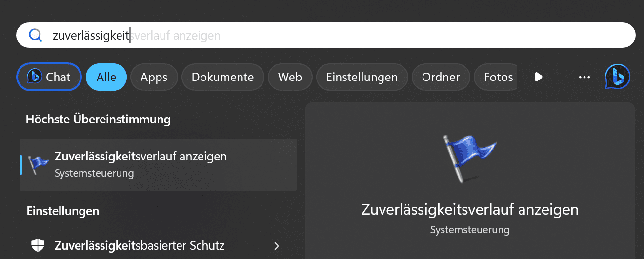Open the Zuverlässigkeitsbasierter Schutz settings result

click(158, 245)
